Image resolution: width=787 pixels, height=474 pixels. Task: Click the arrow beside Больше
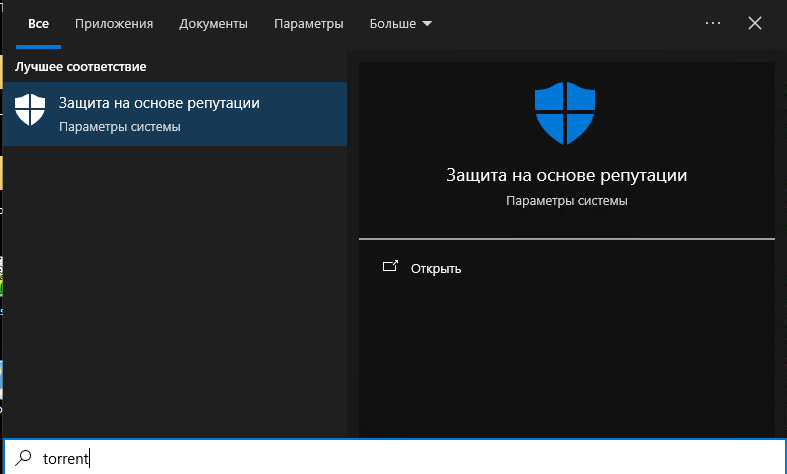(428, 24)
